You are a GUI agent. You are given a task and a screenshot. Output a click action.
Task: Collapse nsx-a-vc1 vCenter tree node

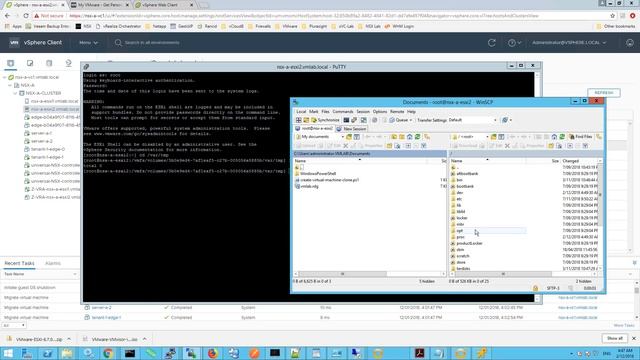(4, 77)
